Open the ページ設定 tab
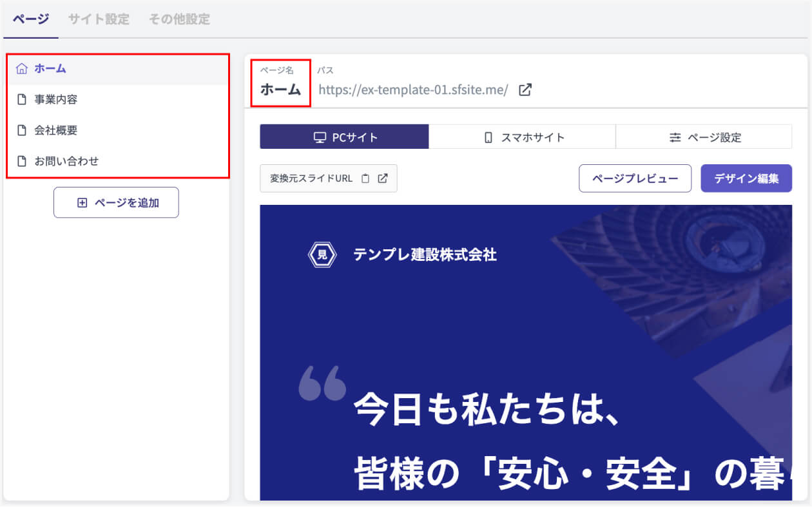This screenshot has height=507, width=812. point(704,137)
